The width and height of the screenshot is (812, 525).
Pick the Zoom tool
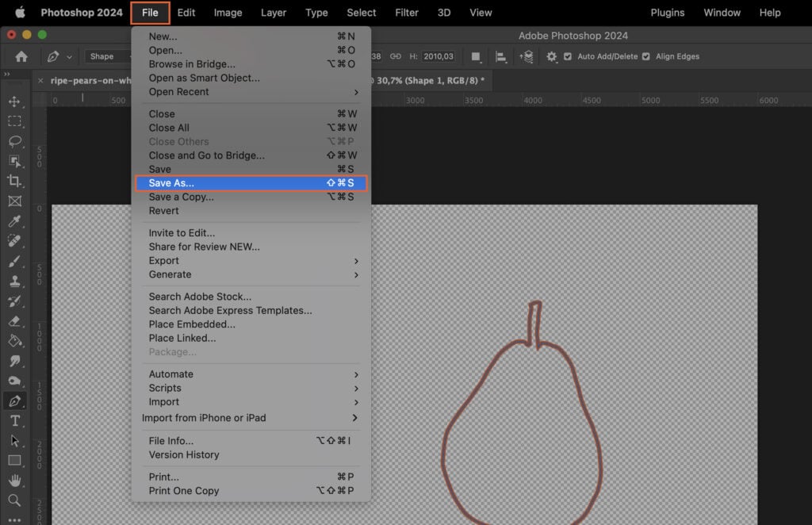14,500
